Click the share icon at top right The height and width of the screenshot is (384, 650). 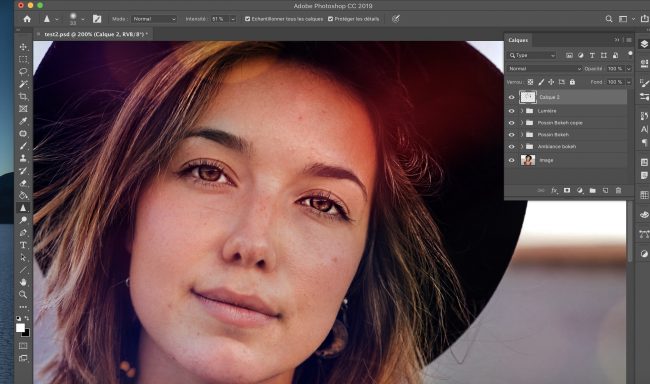click(645, 19)
